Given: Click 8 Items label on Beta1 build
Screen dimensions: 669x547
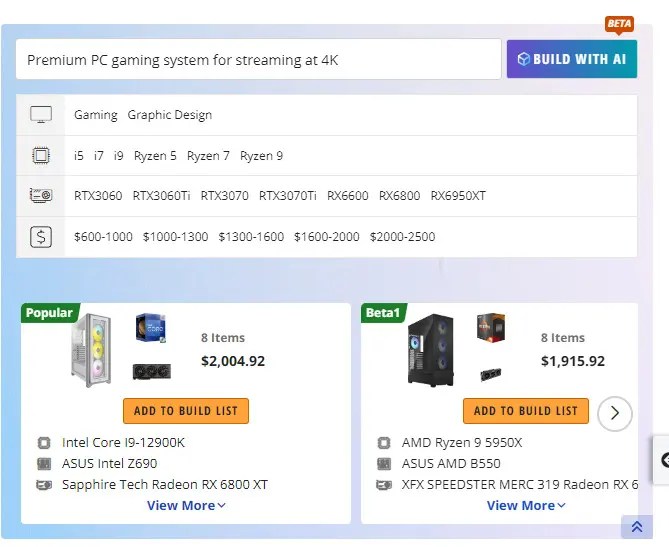Looking at the screenshot, I should (563, 338).
